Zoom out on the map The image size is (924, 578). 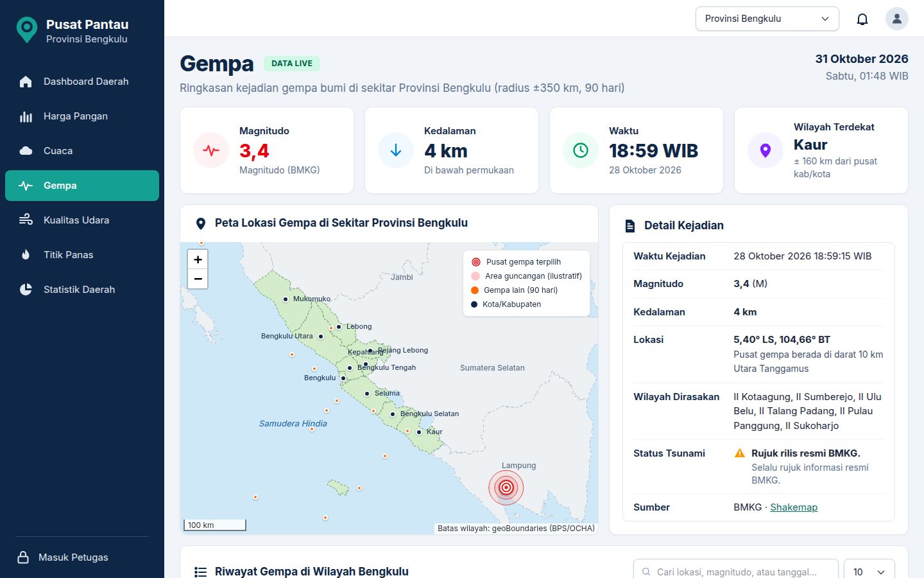point(198,279)
